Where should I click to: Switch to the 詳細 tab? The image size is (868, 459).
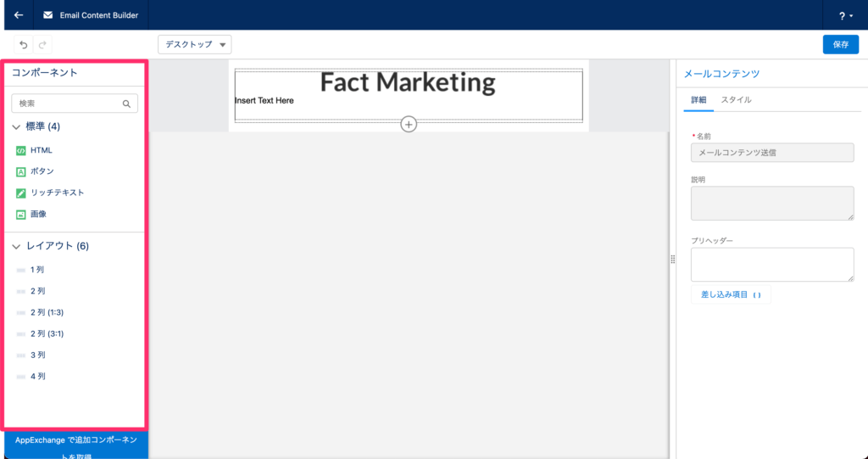click(x=698, y=100)
